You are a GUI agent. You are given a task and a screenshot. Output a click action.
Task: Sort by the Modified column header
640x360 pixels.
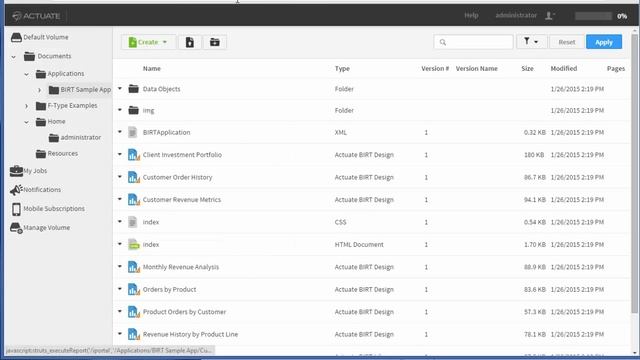point(564,69)
